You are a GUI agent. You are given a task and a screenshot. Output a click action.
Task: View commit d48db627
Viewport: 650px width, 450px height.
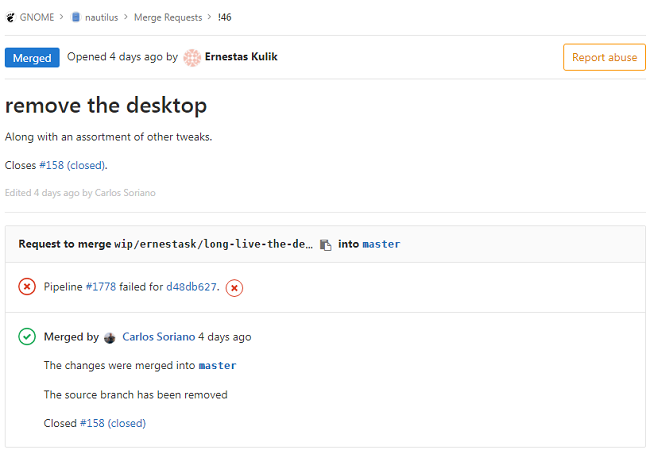[x=191, y=287]
